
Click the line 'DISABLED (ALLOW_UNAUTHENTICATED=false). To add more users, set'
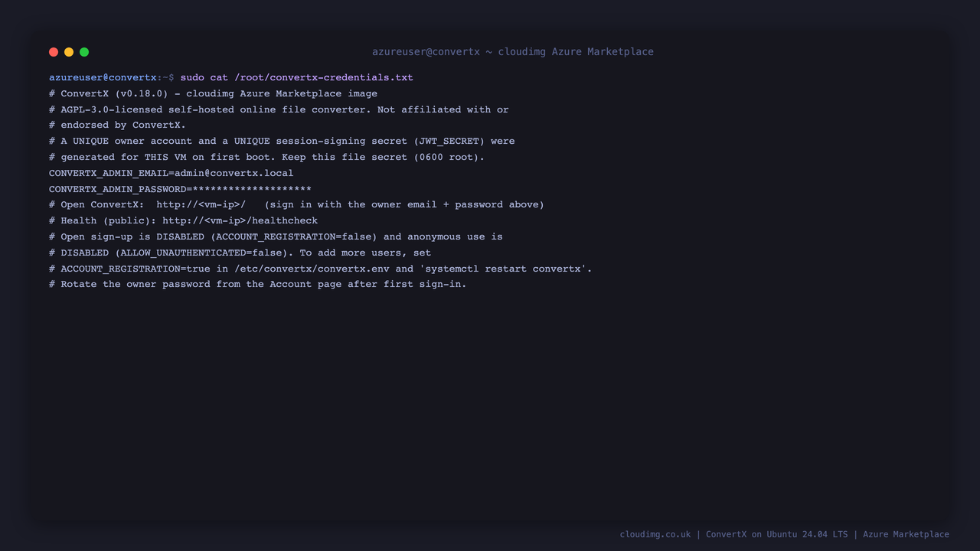click(x=240, y=253)
